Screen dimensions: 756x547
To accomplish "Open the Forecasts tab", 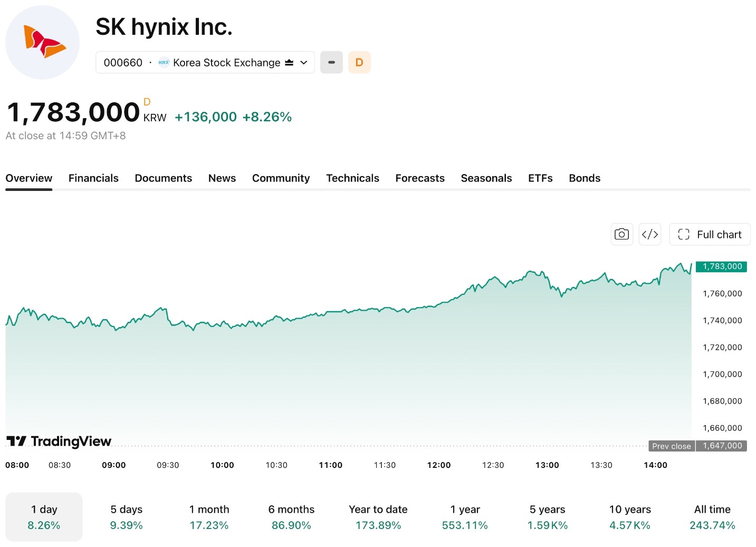I will 420,178.
